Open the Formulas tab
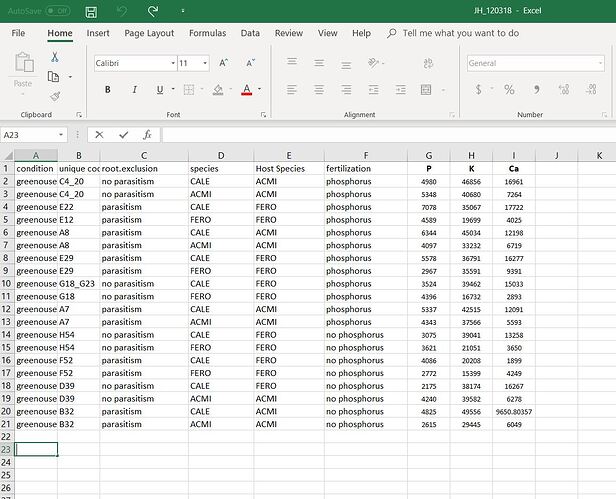The width and height of the screenshot is (616, 499). pos(207,33)
